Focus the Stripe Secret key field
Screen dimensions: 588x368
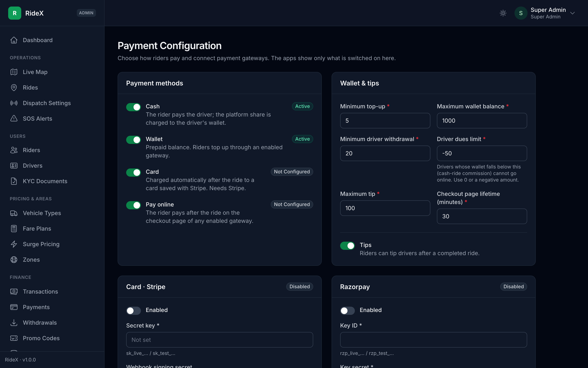[x=220, y=340]
